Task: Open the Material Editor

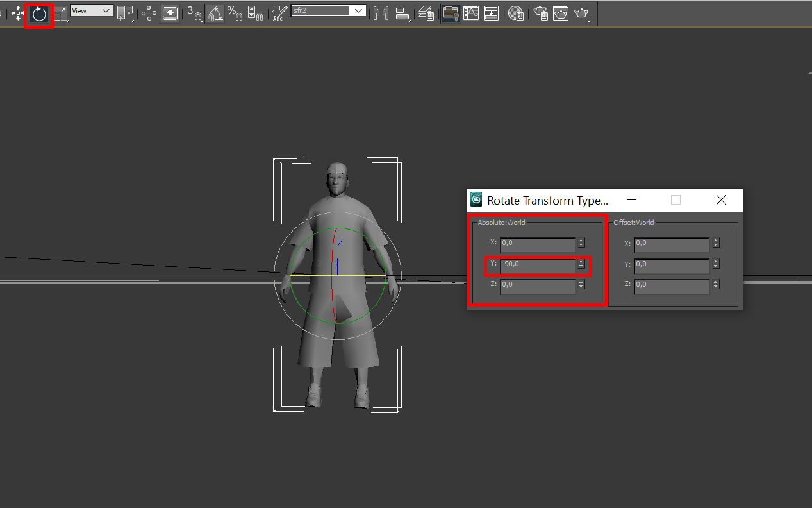Action: pyautogui.click(x=515, y=13)
